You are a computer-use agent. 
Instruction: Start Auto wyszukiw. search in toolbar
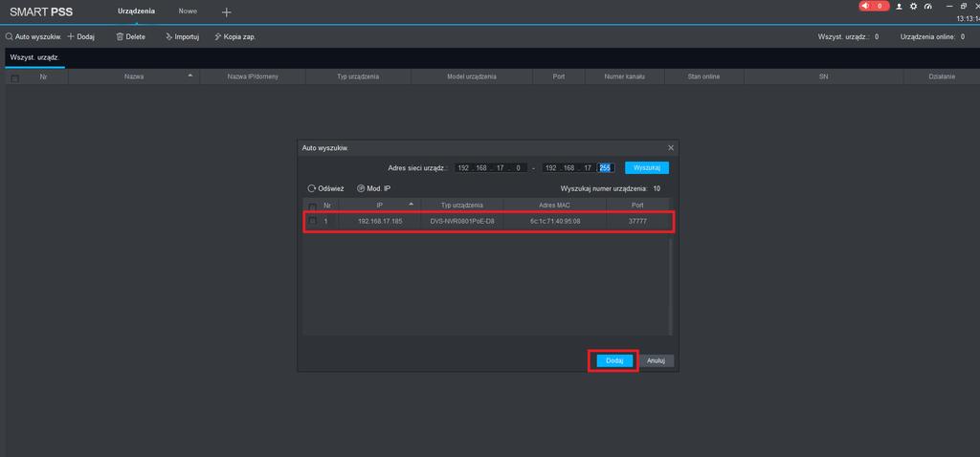[x=33, y=37]
